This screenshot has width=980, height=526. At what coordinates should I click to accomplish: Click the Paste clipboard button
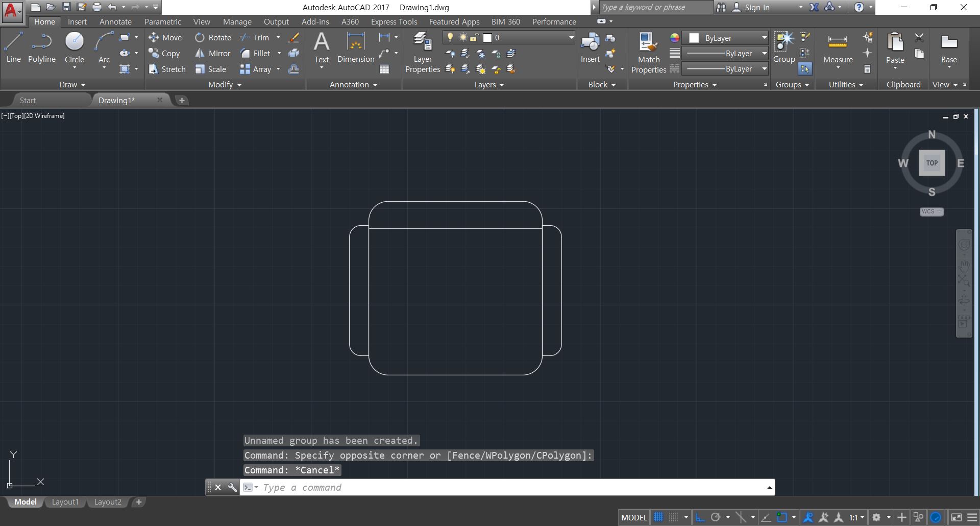[895, 47]
